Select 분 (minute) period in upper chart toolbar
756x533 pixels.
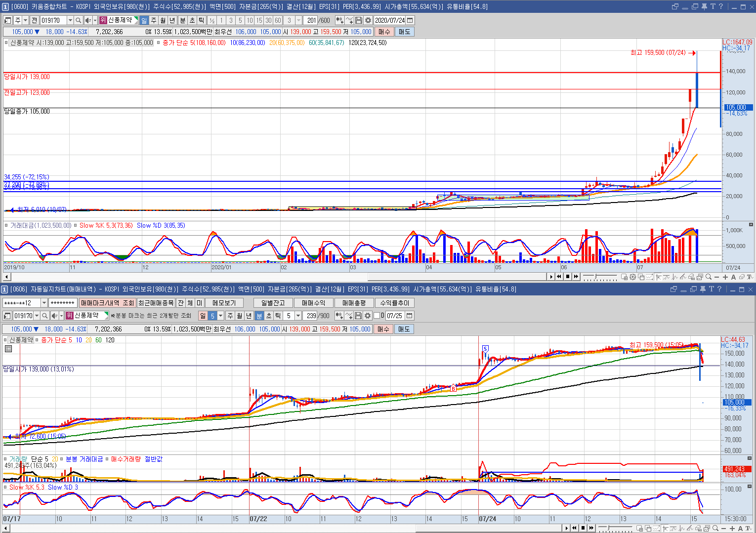182,20
